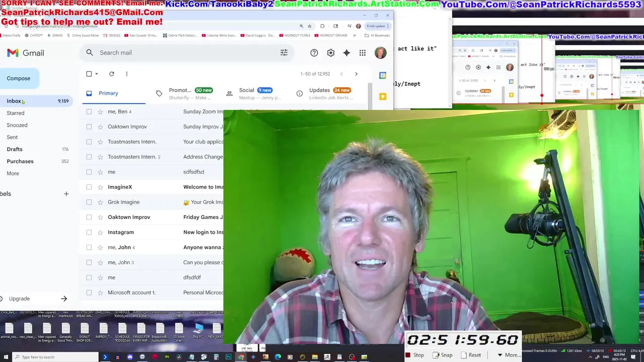Select the email count 1–50 of 12,952

click(x=315, y=74)
